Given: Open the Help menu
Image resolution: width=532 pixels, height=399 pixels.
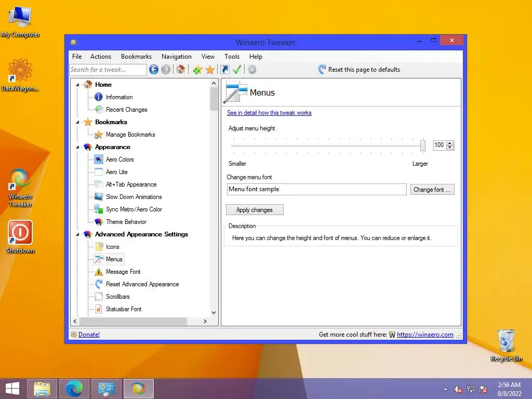Looking at the screenshot, I should pyautogui.click(x=256, y=57).
